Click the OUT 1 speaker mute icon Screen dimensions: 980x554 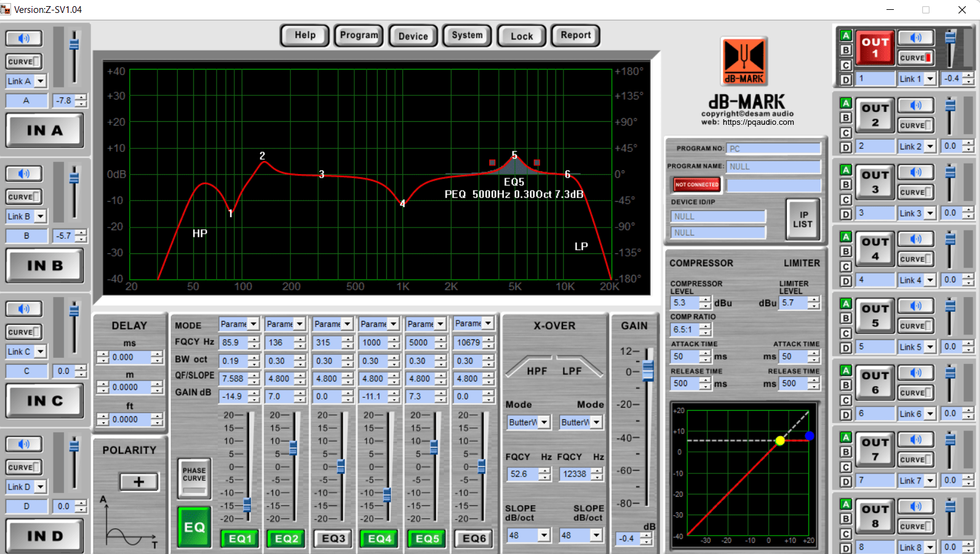[915, 38]
